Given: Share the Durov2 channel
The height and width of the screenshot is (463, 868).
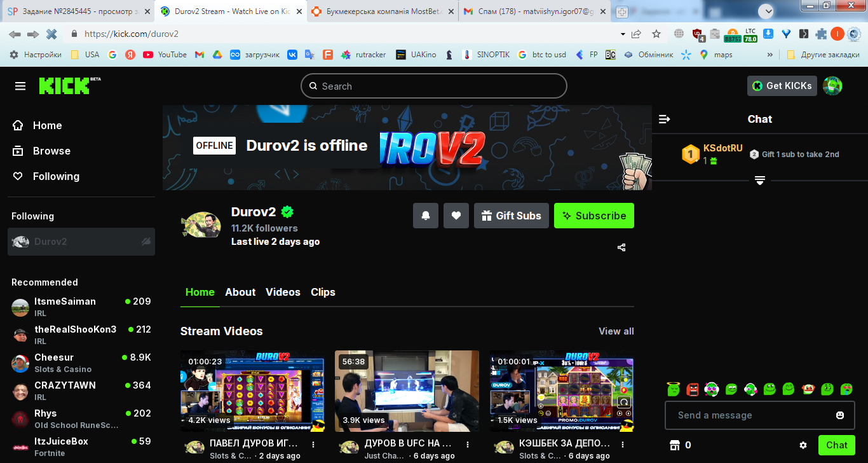Looking at the screenshot, I should (621, 247).
